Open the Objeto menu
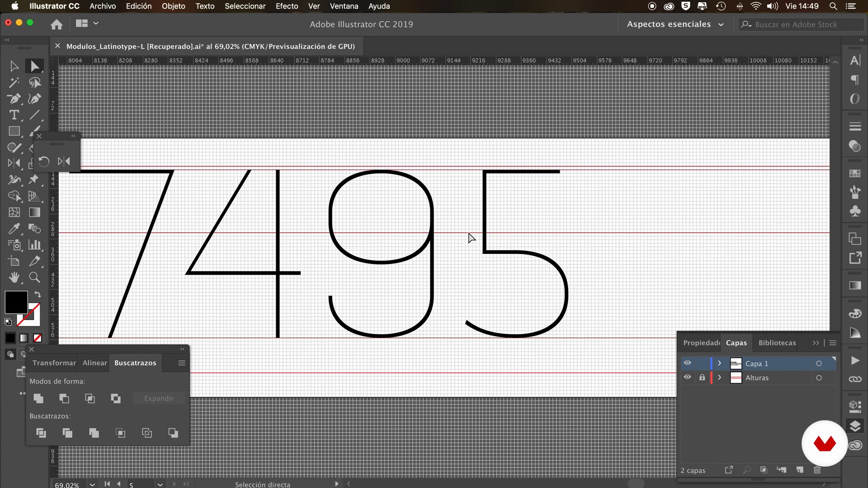The height and width of the screenshot is (488, 868). 174,6
